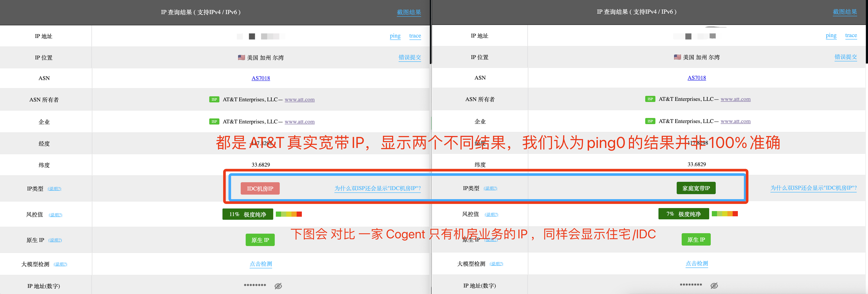This screenshot has width=868, height=294.
Task: Click right location text 美国 加州 尔湾
Action: (701, 57)
